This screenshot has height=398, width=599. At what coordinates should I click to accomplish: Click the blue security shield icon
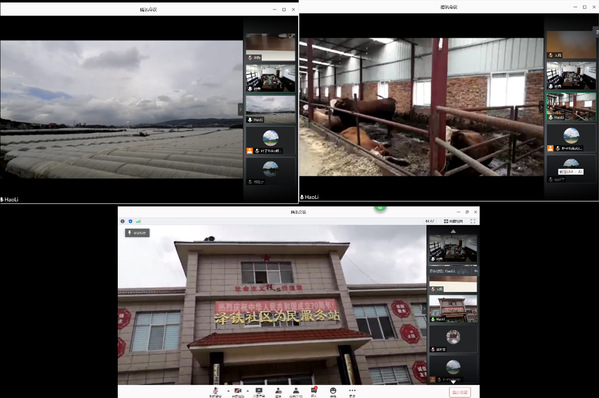pyautogui.click(x=131, y=221)
